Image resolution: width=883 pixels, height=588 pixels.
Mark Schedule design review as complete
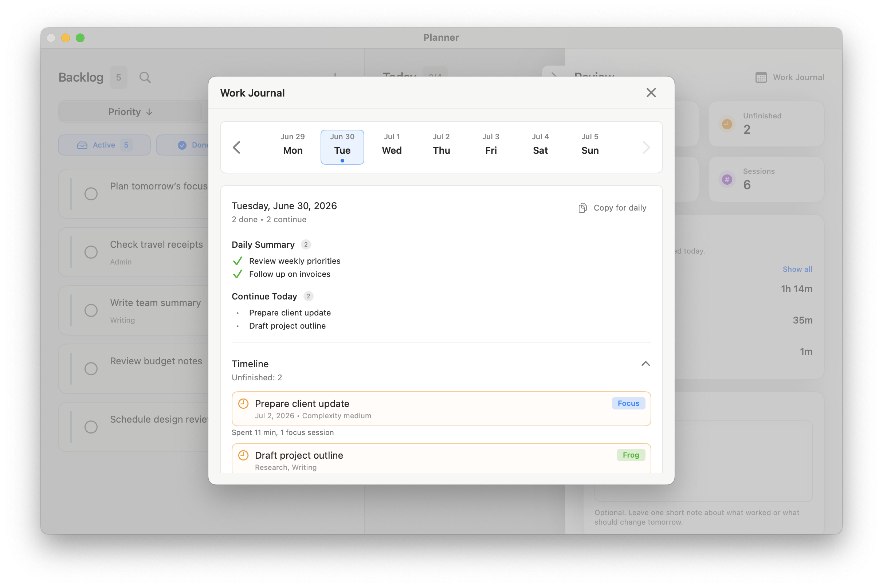pyautogui.click(x=91, y=427)
